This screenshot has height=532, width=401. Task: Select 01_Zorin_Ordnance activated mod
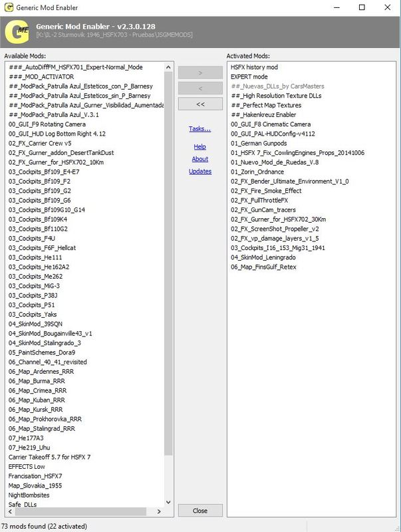pos(257,172)
